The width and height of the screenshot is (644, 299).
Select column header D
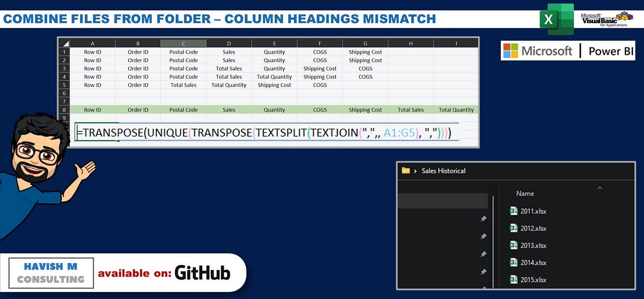(229, 43)
